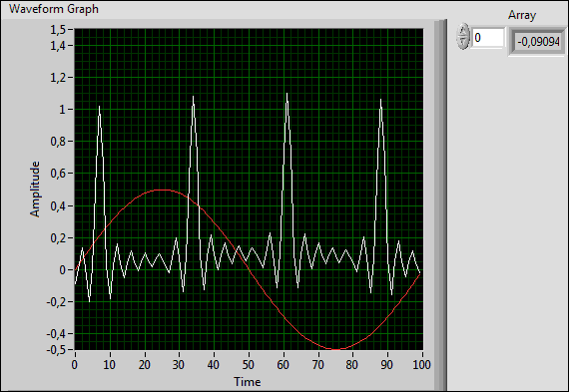Click the 70 marker on Time scale
Image resolution: width=569 pixels, height=392 pixels.
pyautogui.click(x=317, y=364)
